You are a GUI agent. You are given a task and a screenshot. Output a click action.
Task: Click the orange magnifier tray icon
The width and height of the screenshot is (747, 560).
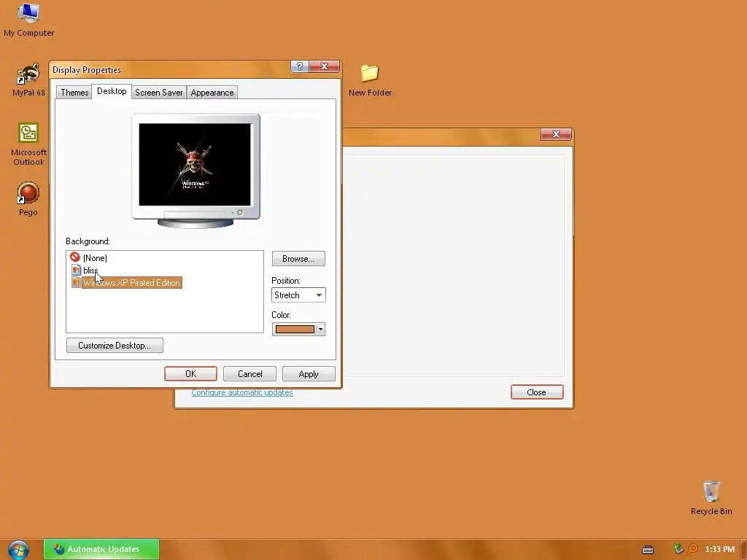[x=692, y=549]
